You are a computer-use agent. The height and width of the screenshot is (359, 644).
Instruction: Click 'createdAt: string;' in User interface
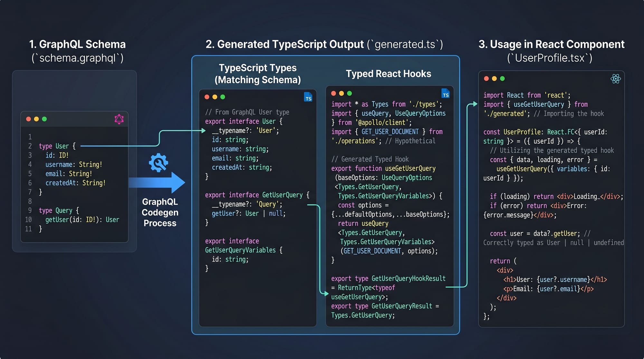coord(242,168)
